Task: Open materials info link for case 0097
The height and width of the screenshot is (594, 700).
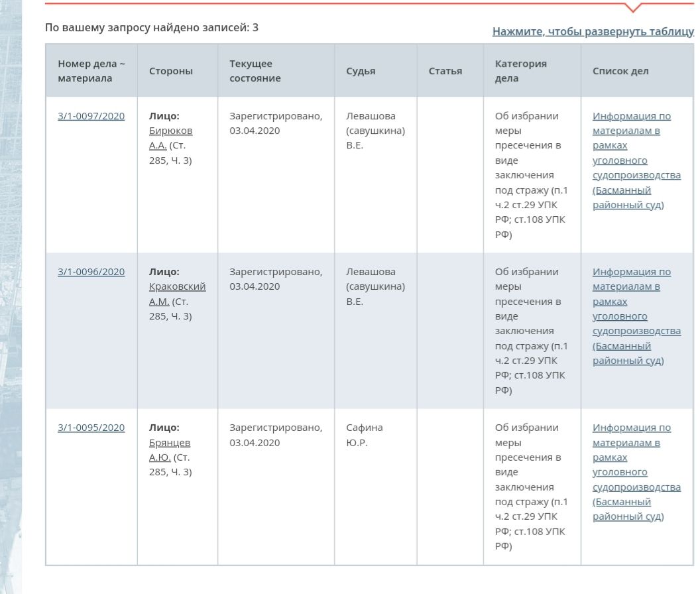Action: click(636, 160)
